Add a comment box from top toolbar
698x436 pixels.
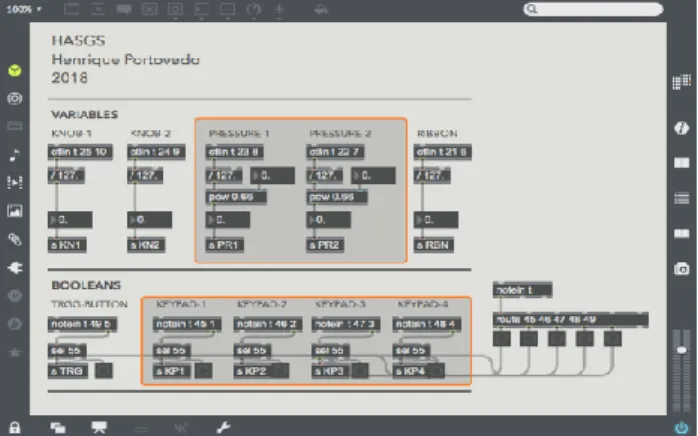124,9
